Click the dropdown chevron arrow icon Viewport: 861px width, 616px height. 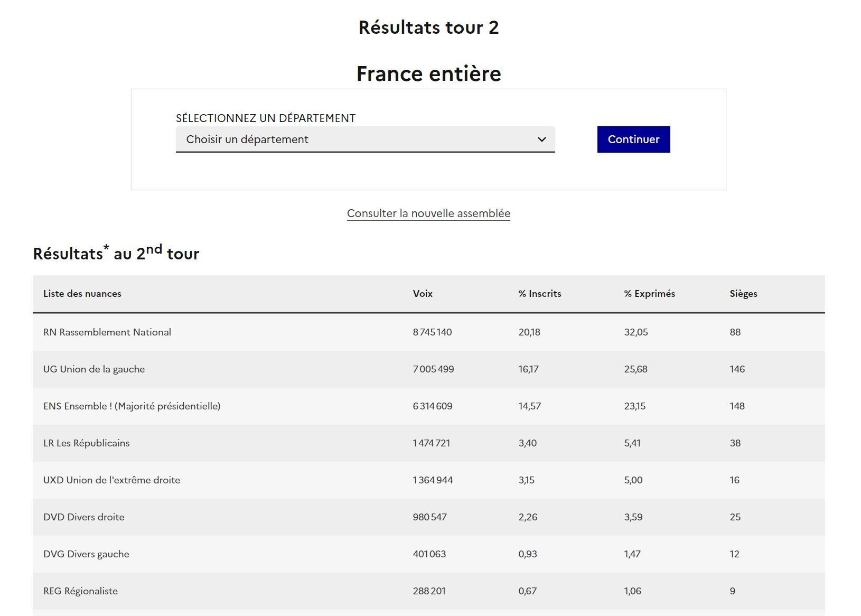click(541, 139)
